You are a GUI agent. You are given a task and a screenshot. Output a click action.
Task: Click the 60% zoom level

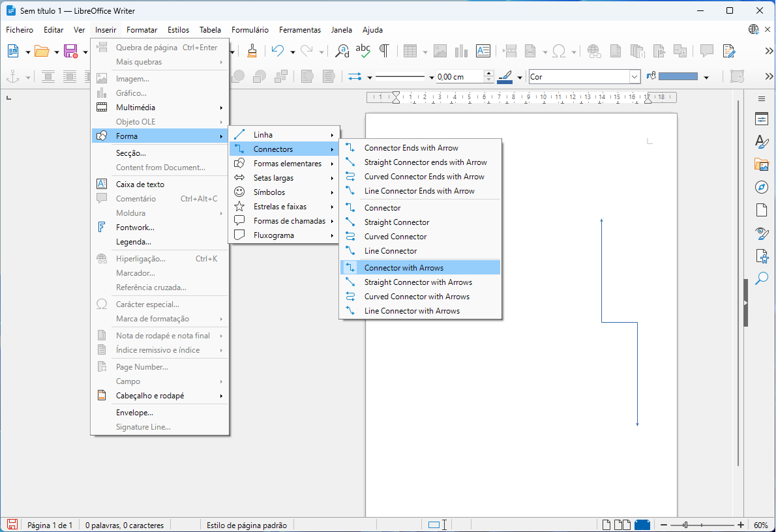(x=760, y=525)
